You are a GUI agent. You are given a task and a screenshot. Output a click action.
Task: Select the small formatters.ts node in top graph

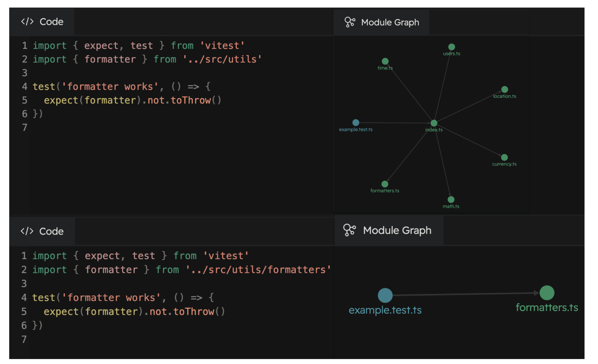[x=385, y=184]
